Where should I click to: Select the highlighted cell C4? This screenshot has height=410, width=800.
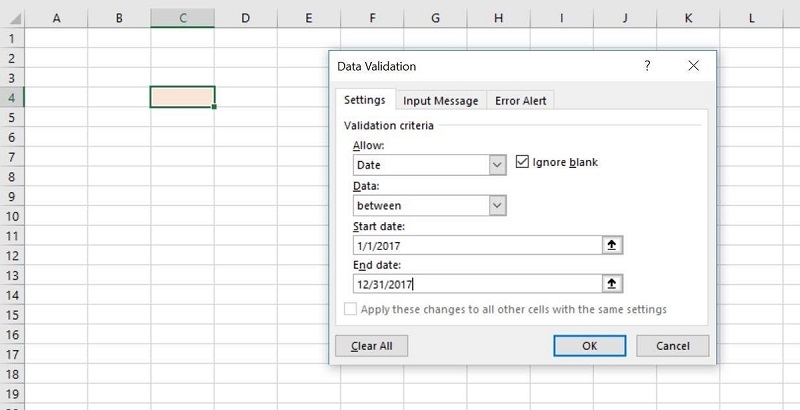(182, 97)
